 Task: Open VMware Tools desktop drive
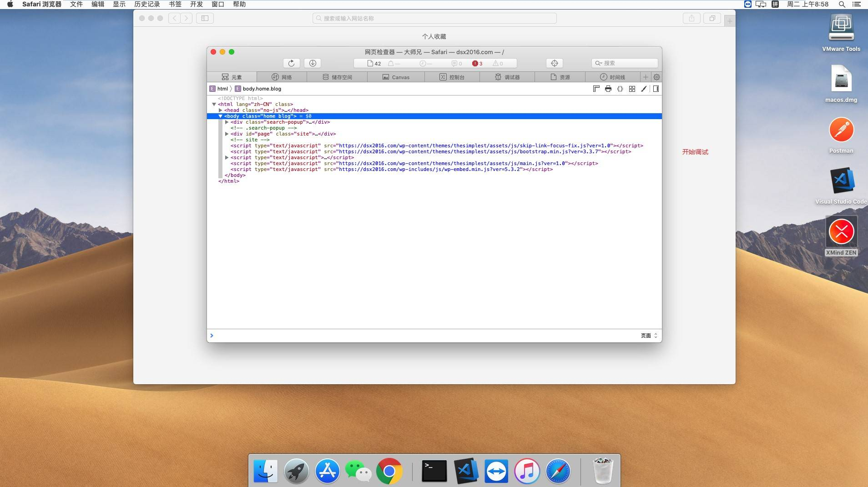coord(841,33)
